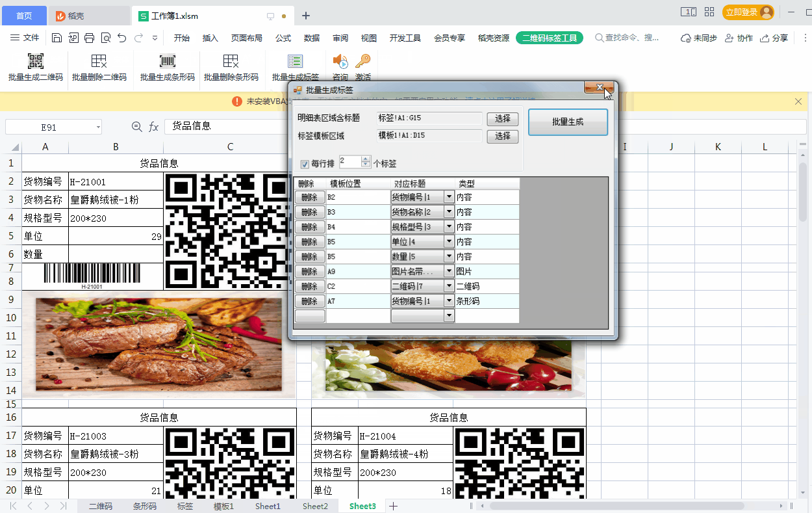Dismiss the yellow VBA warning bar
Screen dimensions: 812x513
coord(798,101)
